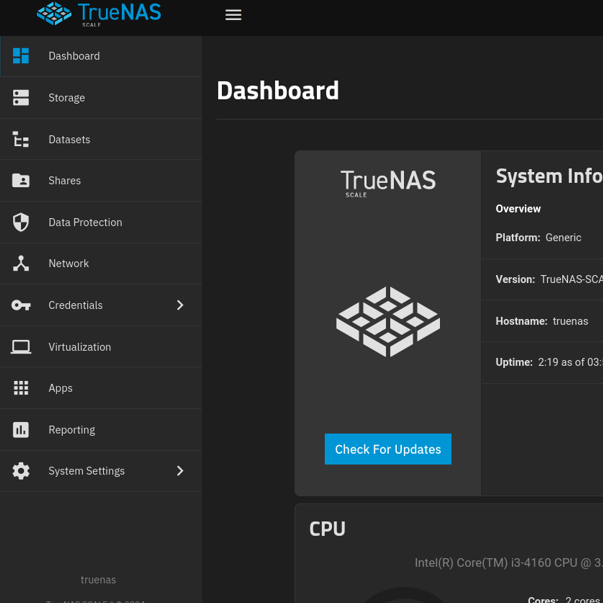
Task: Click the Data Protection shield icon
Action: [21, 222]
